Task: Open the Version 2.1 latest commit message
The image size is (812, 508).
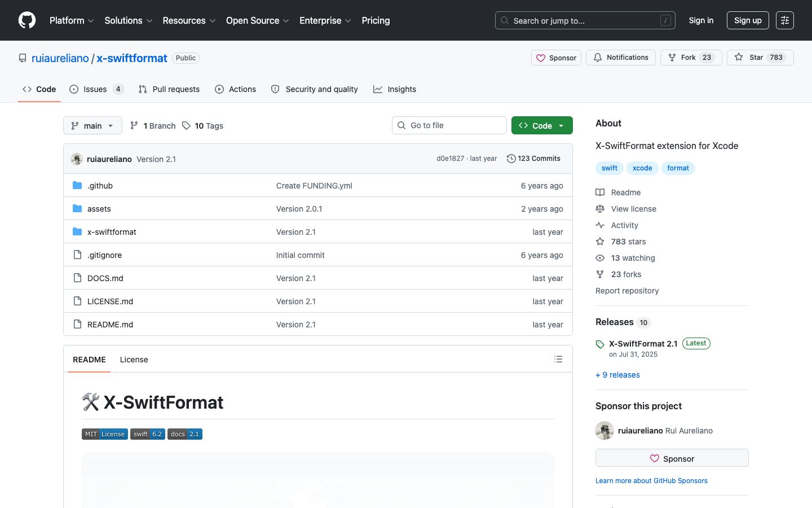Action: pos(156,159)
